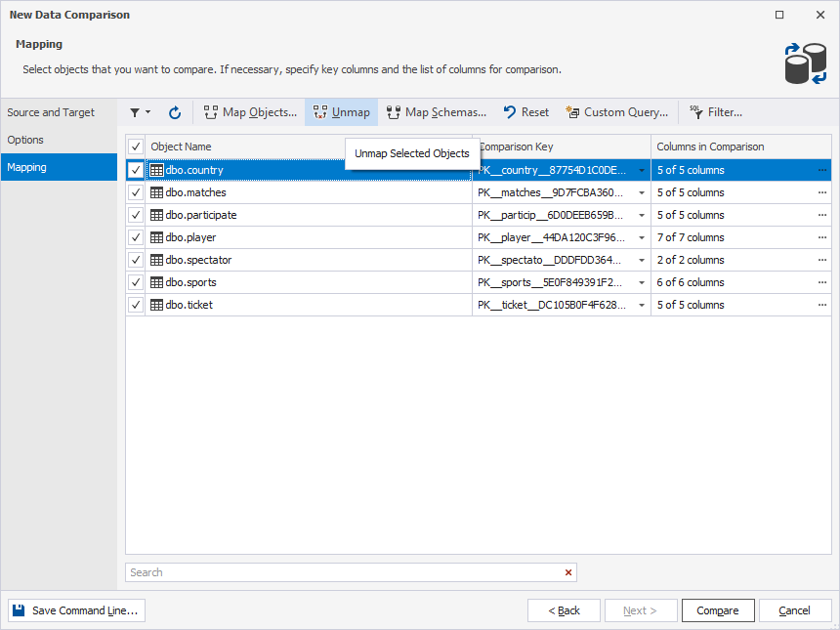Expand the filter funnel dropdown in the toolbar

pos(140,112)
